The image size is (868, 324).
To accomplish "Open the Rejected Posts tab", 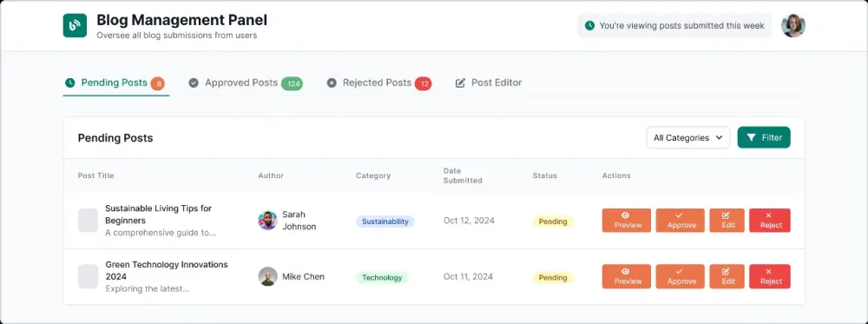I will [x=378, y=83].
